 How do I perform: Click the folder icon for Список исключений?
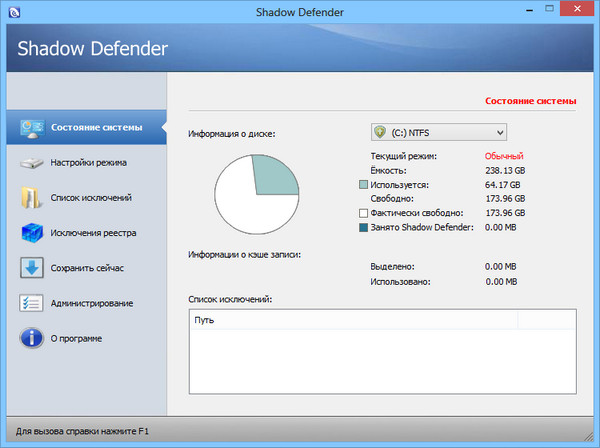(30, 197)
